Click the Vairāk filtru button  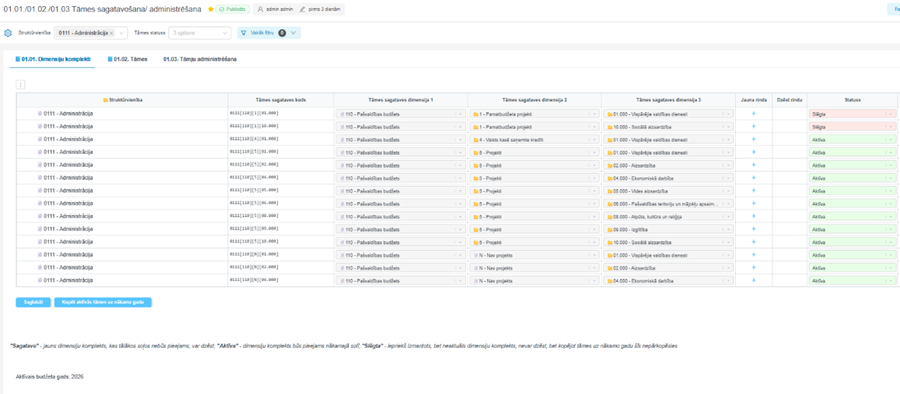click(x=269, y=33)
